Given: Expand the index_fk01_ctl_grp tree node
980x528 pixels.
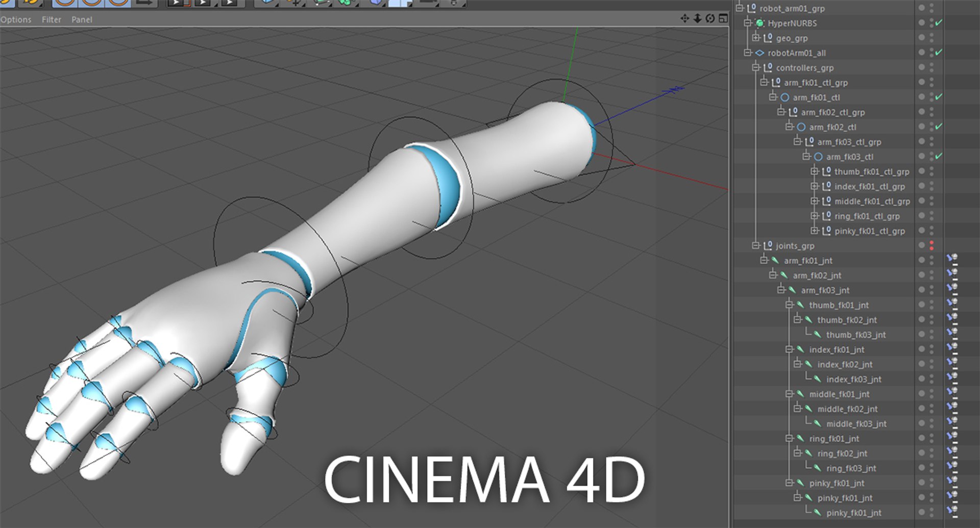Looking at the screenshot, I should (x=815, y=186).
